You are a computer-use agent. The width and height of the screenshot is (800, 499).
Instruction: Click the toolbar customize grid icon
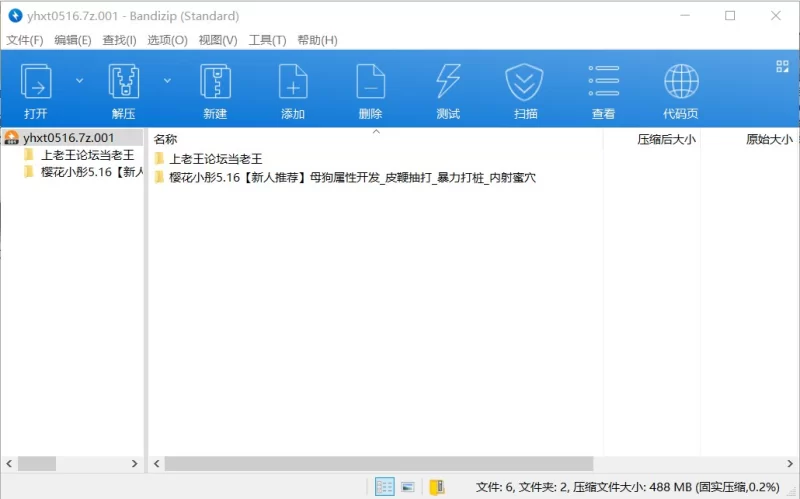782,66
